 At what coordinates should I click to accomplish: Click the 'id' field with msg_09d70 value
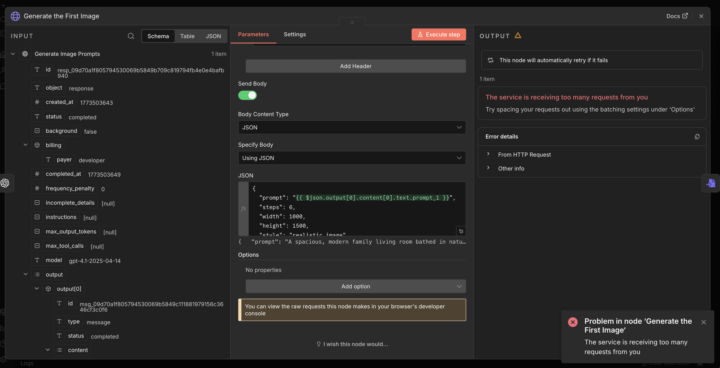pos(65,303)
